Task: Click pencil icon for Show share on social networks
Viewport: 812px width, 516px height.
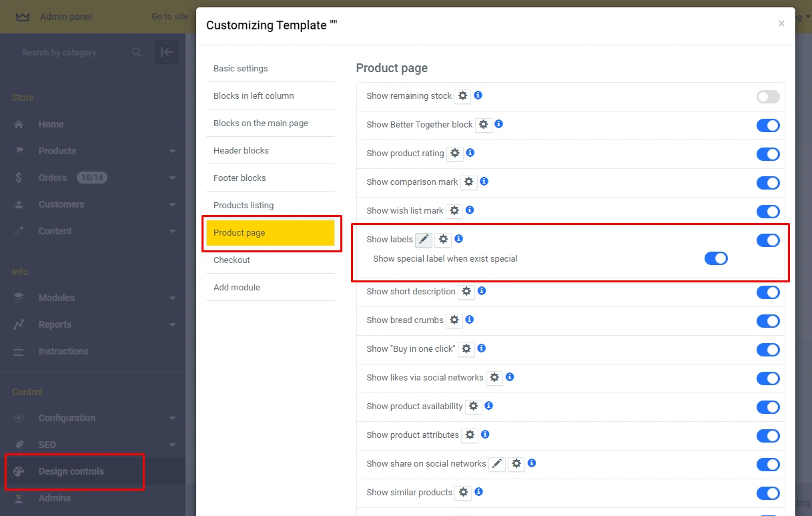Action: (497, 464)
